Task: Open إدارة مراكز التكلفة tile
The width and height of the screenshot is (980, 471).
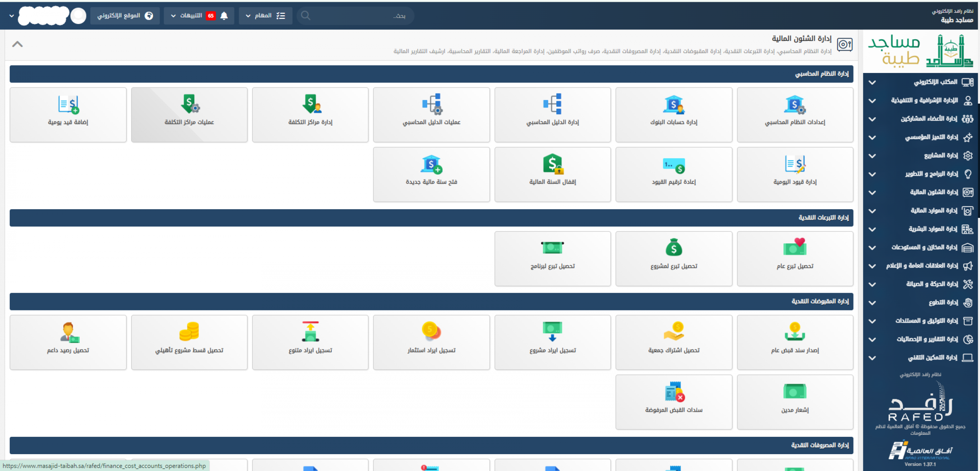Action: pyautogui.click(x=310, y=115)
